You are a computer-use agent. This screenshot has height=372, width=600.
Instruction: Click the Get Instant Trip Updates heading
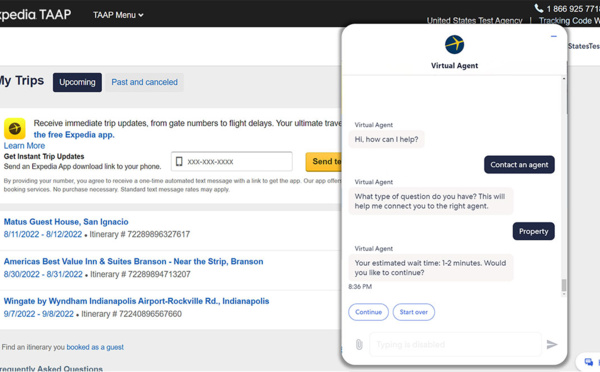tap(44, 156)
